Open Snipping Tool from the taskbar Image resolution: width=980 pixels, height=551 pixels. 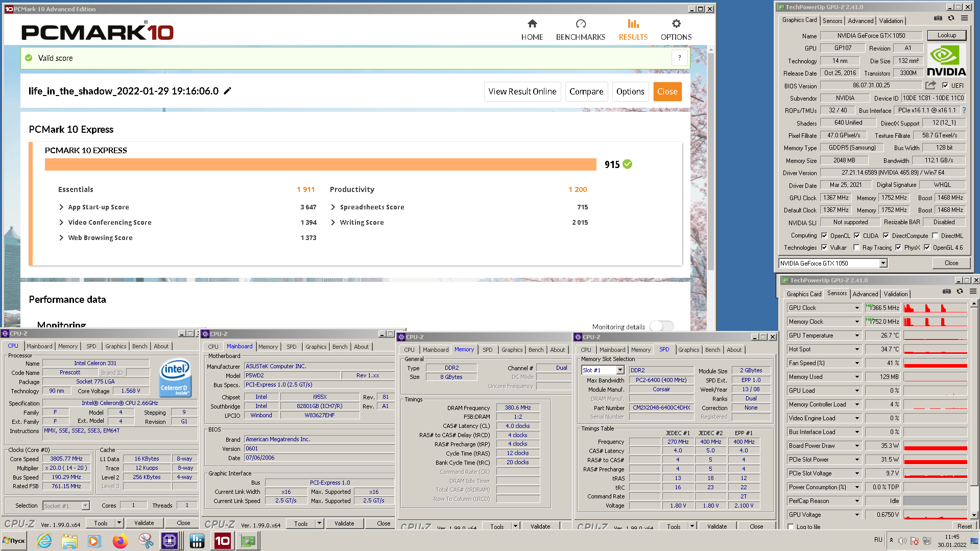[146, 541]
